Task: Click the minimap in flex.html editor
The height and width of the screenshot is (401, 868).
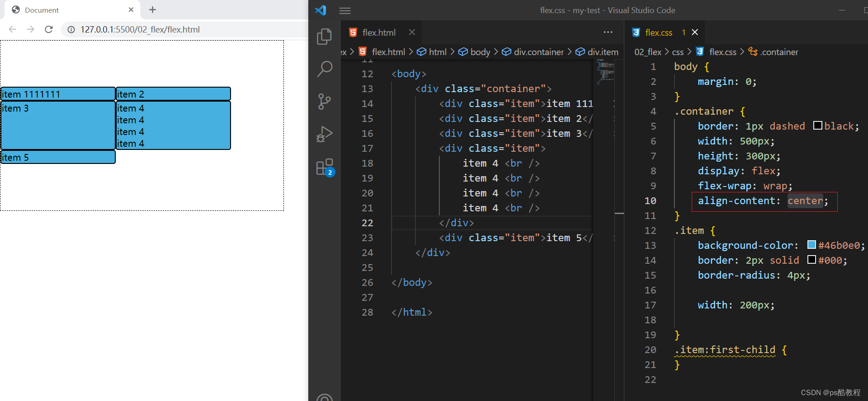Action: tap(605, 72)
